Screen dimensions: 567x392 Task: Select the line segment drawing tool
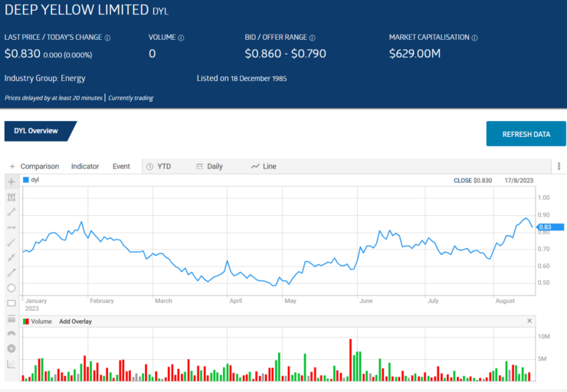tap(11, 212)
